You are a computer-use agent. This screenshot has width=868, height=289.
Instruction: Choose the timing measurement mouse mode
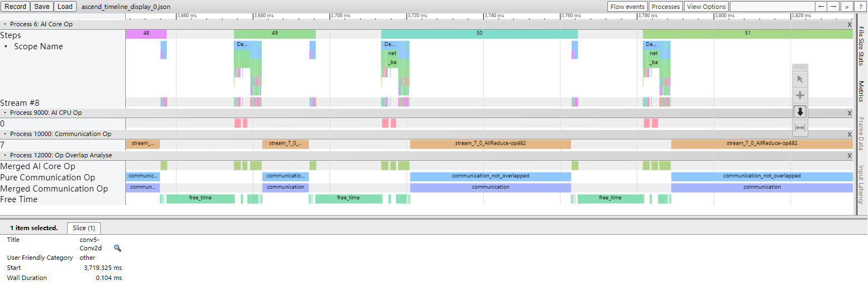pos(800,128)
